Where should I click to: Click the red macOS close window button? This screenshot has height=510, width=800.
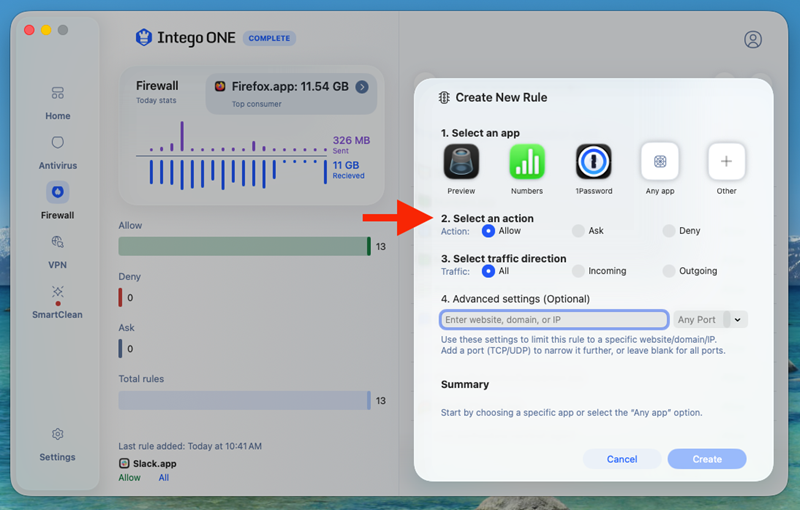click(29, 30)
